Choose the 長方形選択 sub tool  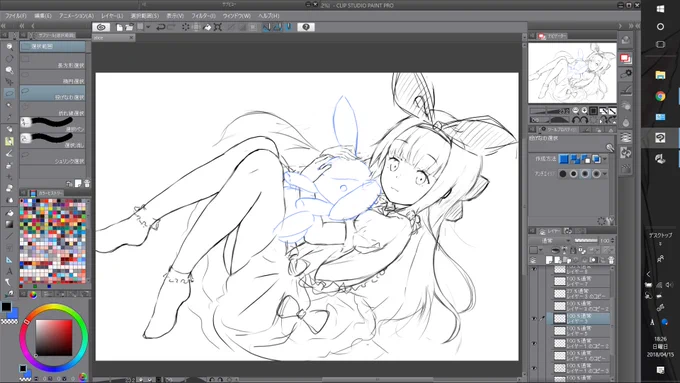point(52,62)
